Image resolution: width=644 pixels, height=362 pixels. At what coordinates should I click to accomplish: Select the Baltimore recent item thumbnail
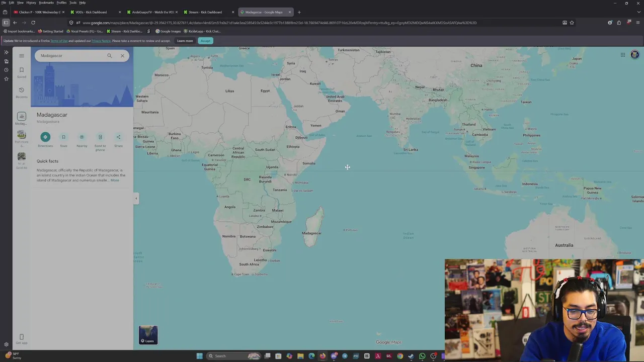(x=21, y=134)
